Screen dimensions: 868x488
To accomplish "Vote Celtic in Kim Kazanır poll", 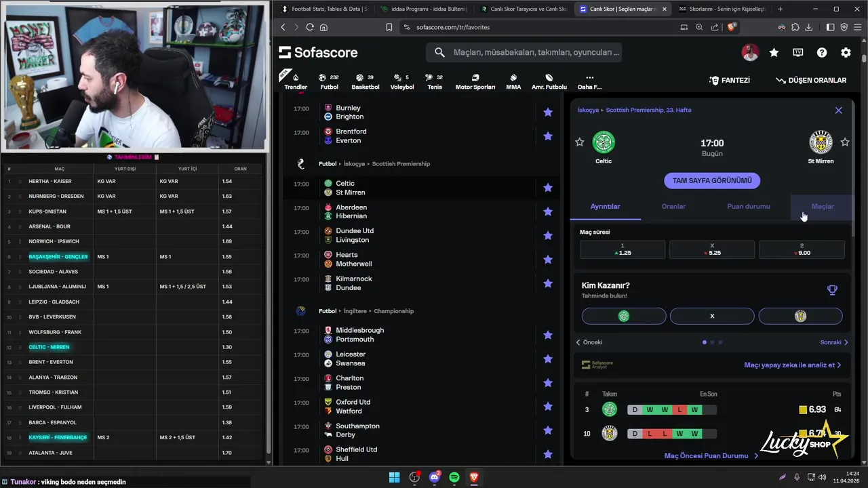I will click(x=624, y=316).
